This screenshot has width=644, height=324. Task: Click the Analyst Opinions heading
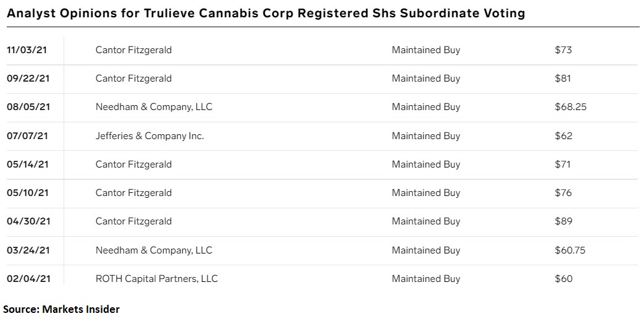(x=266, y=14)
